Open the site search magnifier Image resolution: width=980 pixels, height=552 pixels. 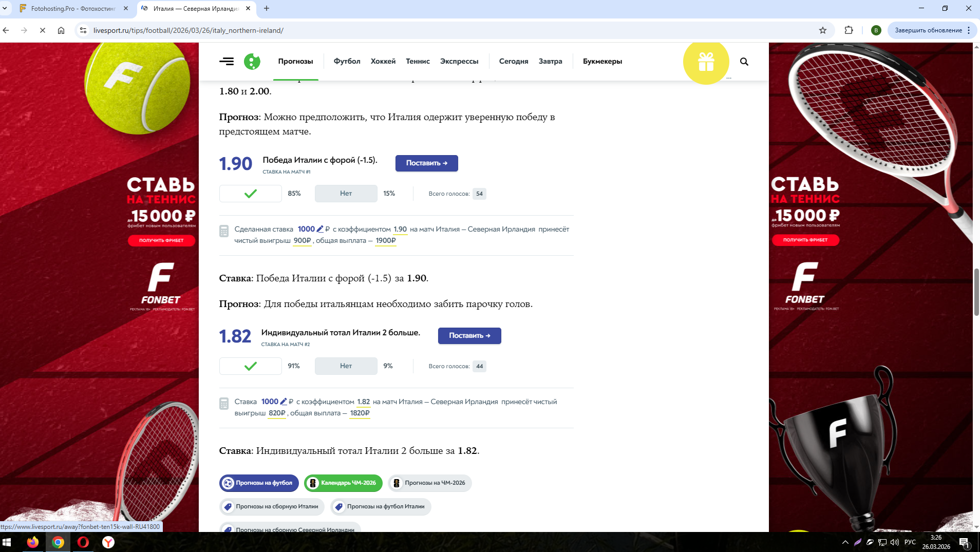(x=744, y=62)
